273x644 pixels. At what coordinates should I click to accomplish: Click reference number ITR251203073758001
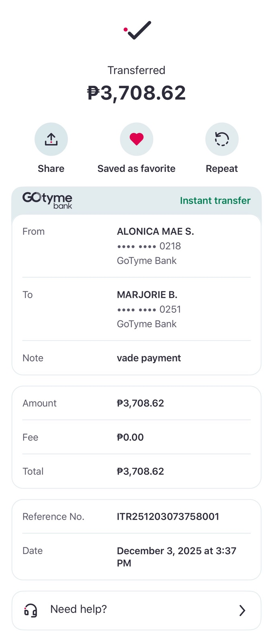(168, 516)
